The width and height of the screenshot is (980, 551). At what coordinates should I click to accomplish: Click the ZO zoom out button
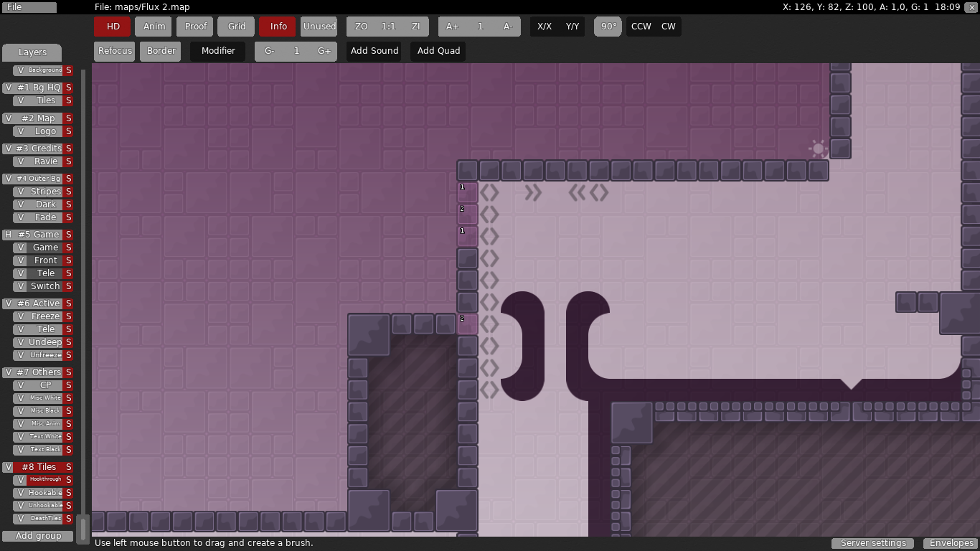click(x=361, y=27)
